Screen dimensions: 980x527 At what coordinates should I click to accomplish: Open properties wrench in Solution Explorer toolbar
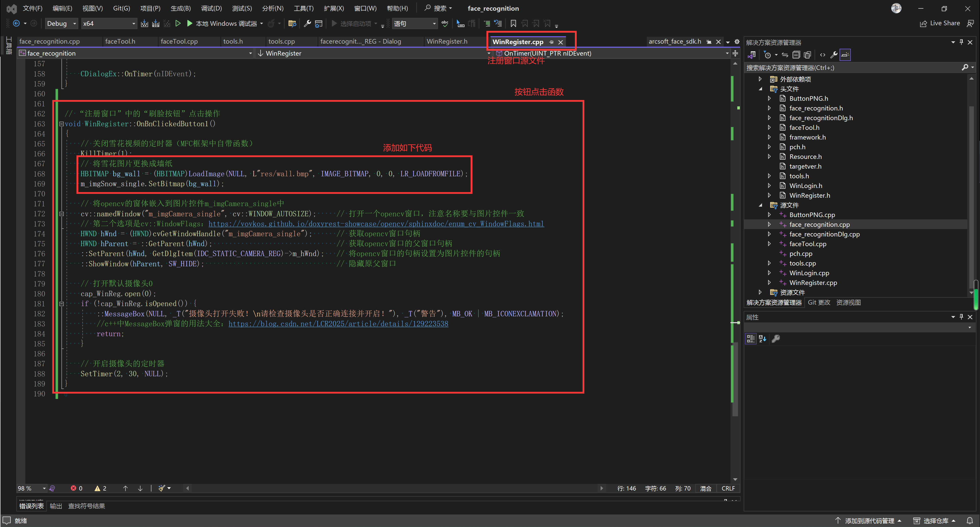coord(833,55)
